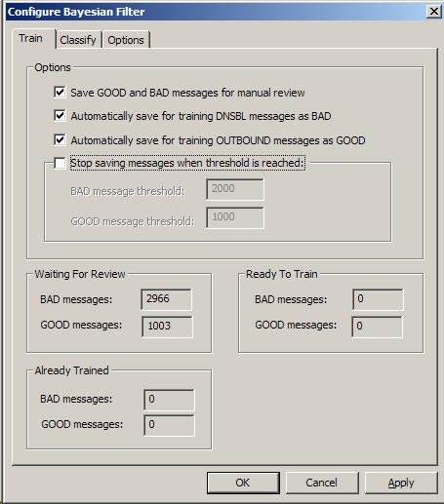Screen dimensions: 444x504
Task: Click Ready To Train GOOD messages field
Action: click(x=377, y=327)
